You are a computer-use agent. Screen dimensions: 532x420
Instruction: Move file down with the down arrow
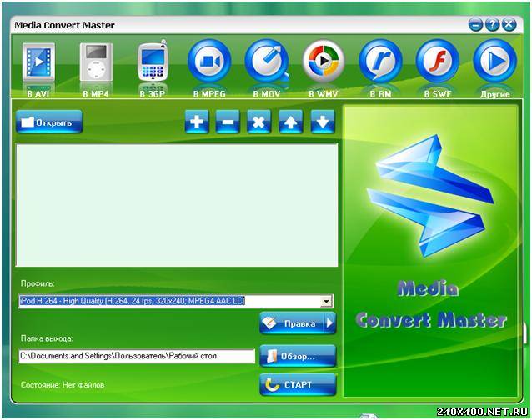pos(323,122)
